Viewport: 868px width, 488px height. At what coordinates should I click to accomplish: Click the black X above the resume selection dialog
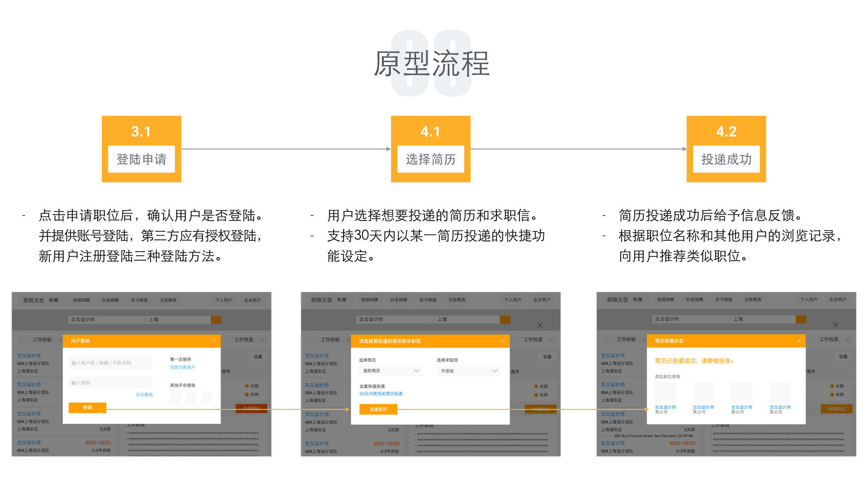tap(539, 325)
